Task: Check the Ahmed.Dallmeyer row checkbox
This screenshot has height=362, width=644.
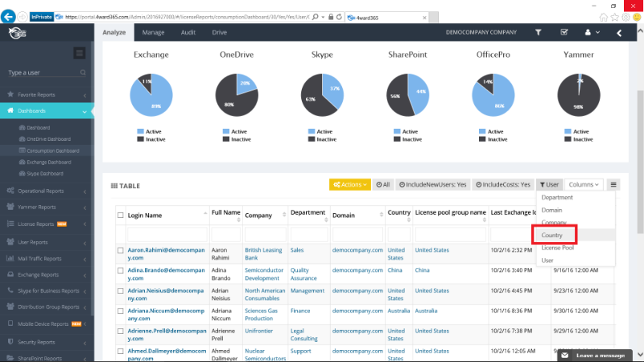Action: (120, 351)
